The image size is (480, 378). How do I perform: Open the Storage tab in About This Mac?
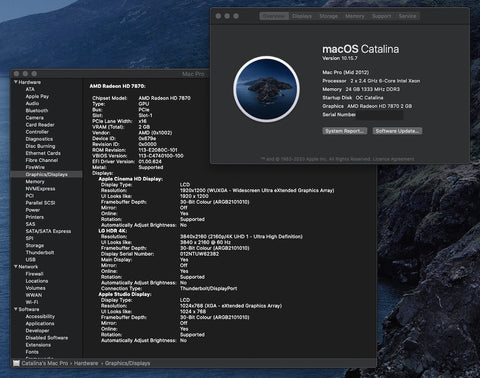click(328, 16)
